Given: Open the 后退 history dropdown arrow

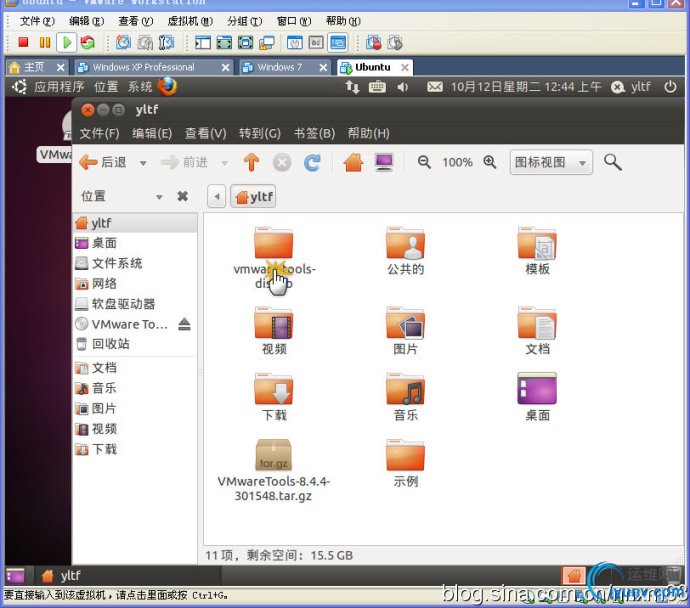Looking at the screenshot, I should [x=143, y=163].
